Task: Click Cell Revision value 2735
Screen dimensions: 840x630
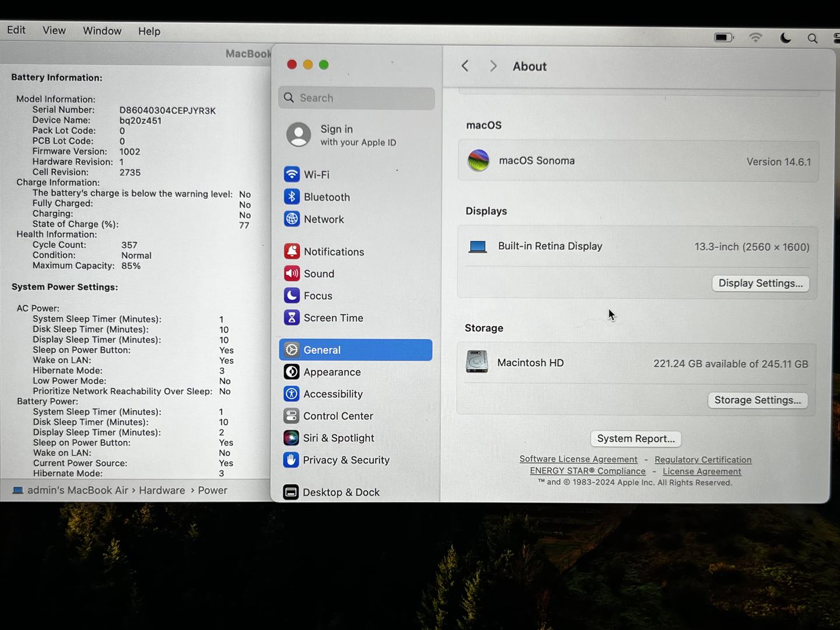Action: tap(130, 173)
